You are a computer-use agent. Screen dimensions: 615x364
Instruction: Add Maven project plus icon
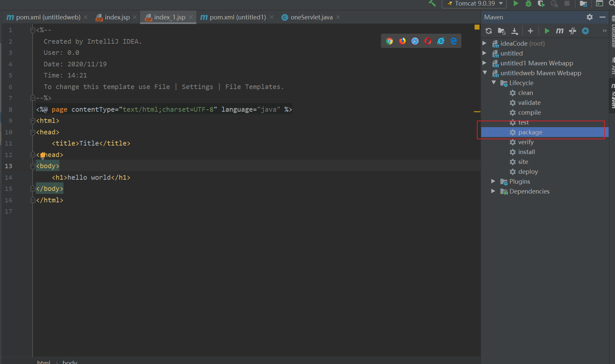click(530, 31)
